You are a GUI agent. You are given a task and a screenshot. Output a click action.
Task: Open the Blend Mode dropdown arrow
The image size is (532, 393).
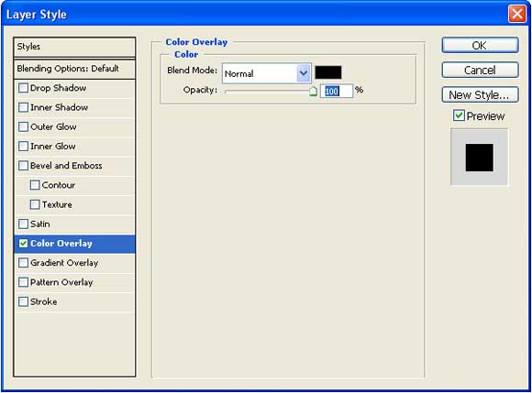pyautogui.click(x=304, y=73)
